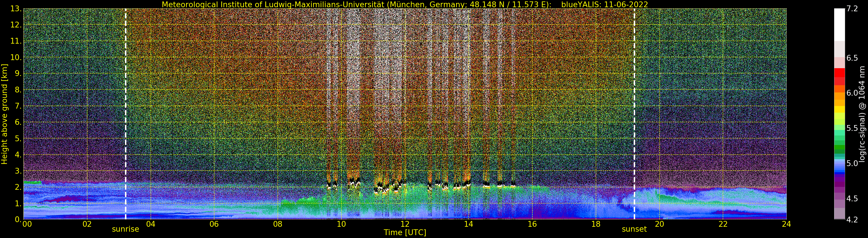The height and width of the screenshot is (238, 868).
Task: Click the colorbar value '6.5'
Action: click(852, 58)
